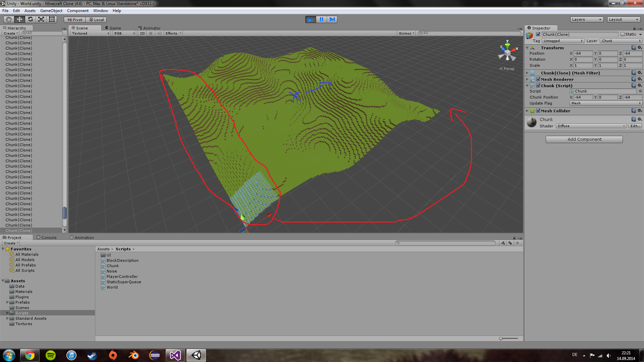Open the Shader Diffuse dropdown
The width and height of the screenshot is (644, 362).
tap(591, 126)
